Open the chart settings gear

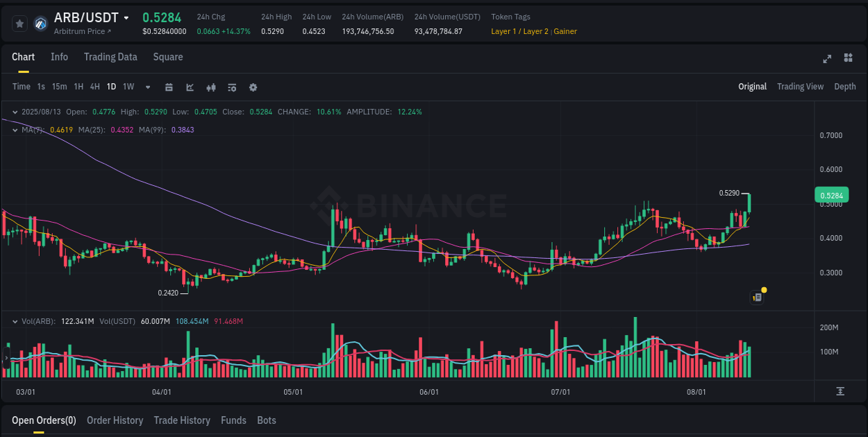[x=253, y=87]
